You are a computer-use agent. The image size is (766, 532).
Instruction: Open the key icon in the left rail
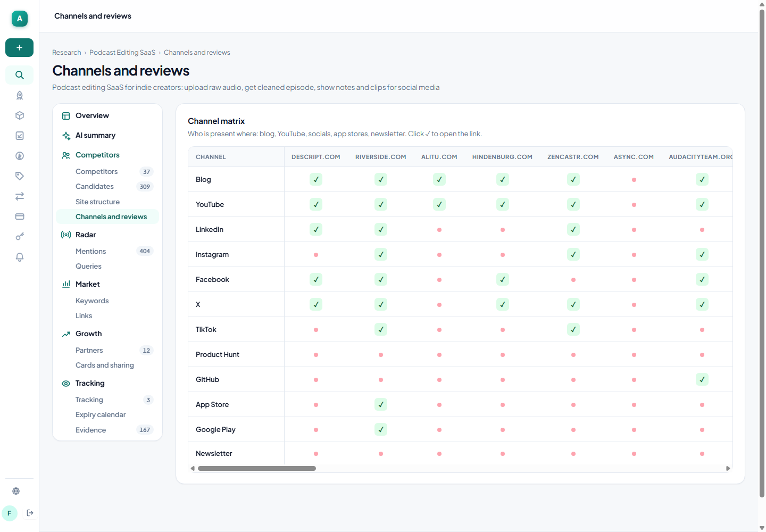click(20, 237)
